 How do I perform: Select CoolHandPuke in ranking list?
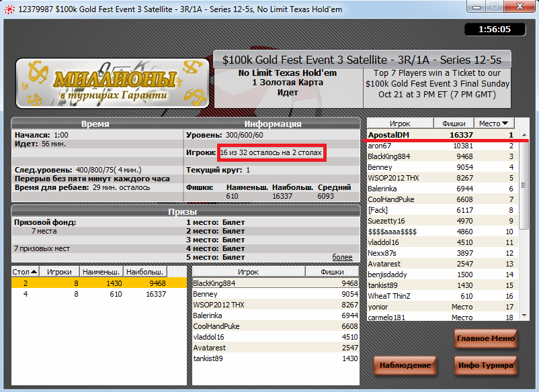click(x=442, y=199)
